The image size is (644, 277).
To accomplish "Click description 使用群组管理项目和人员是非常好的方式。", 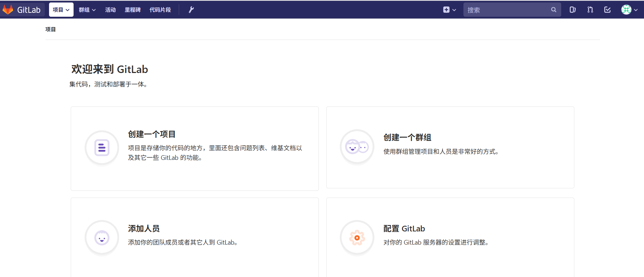I will [x=441, y=152].
